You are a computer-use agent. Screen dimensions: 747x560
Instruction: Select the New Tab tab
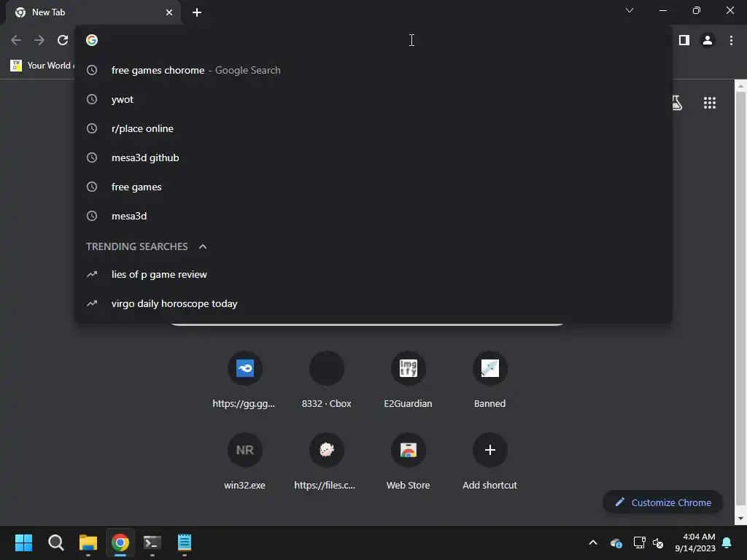[93, 12]
